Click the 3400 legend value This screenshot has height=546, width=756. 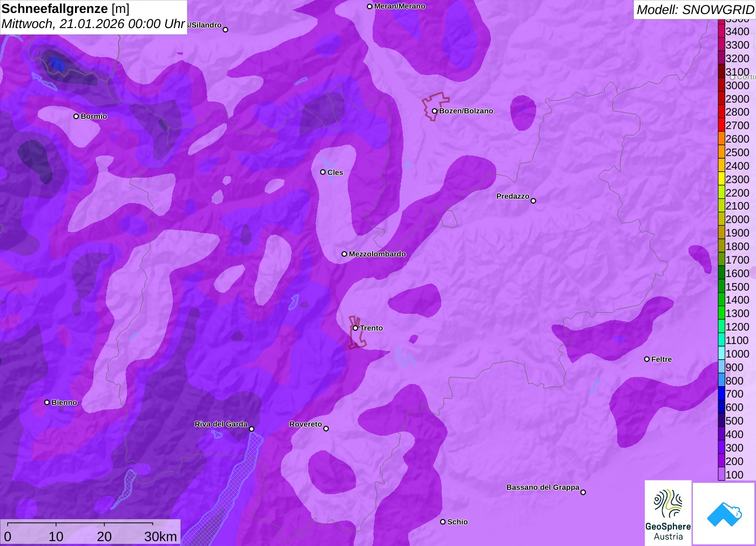737,31
